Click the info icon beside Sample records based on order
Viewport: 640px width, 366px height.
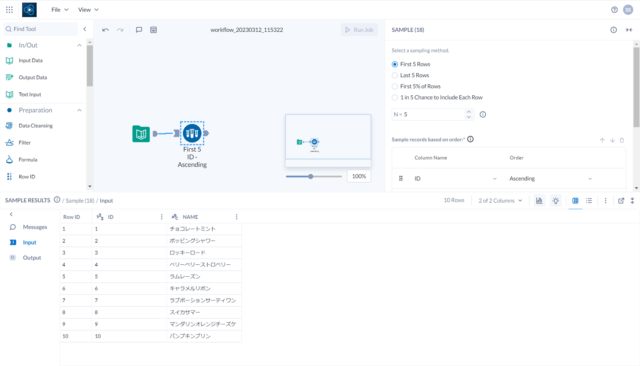[471, 139]
